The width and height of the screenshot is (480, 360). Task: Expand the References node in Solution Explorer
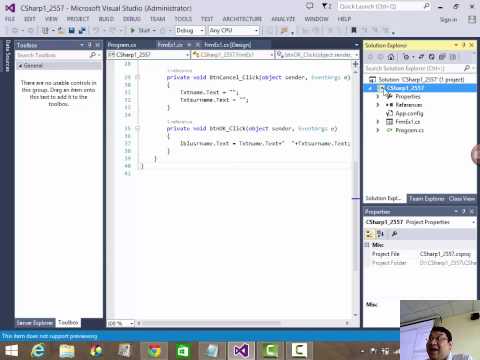[x=378, y=105]
